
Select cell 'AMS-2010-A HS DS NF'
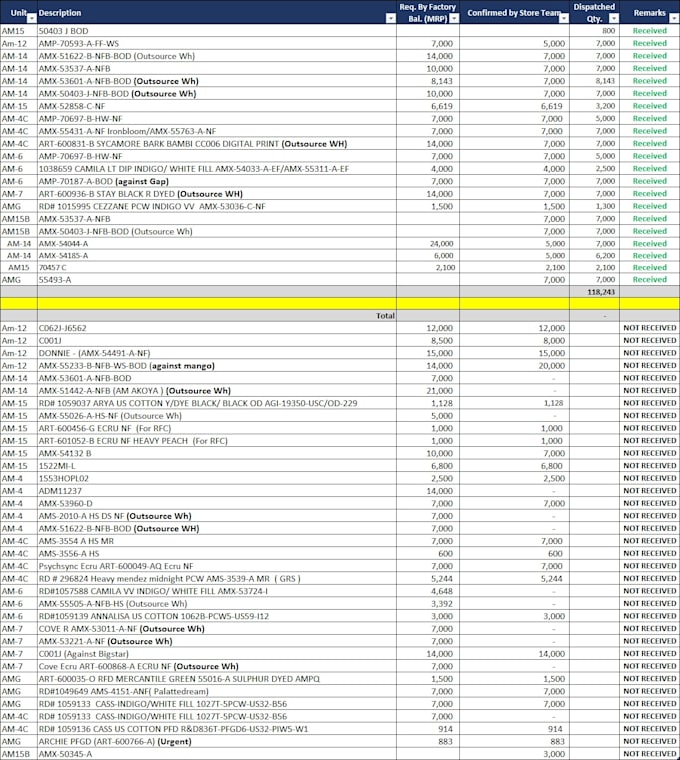coord(217,516)
